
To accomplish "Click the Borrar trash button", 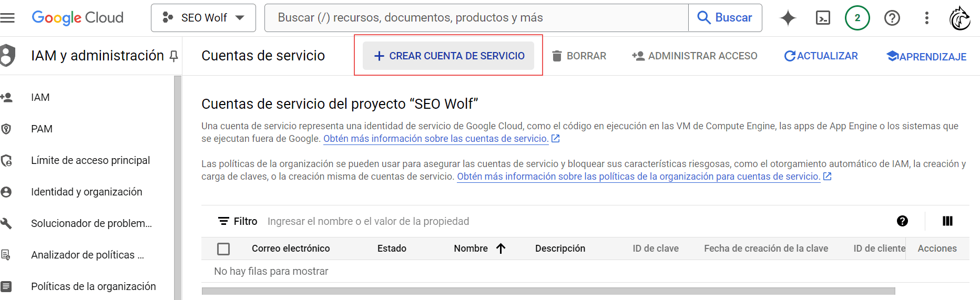I will click(x=579, y=56).
